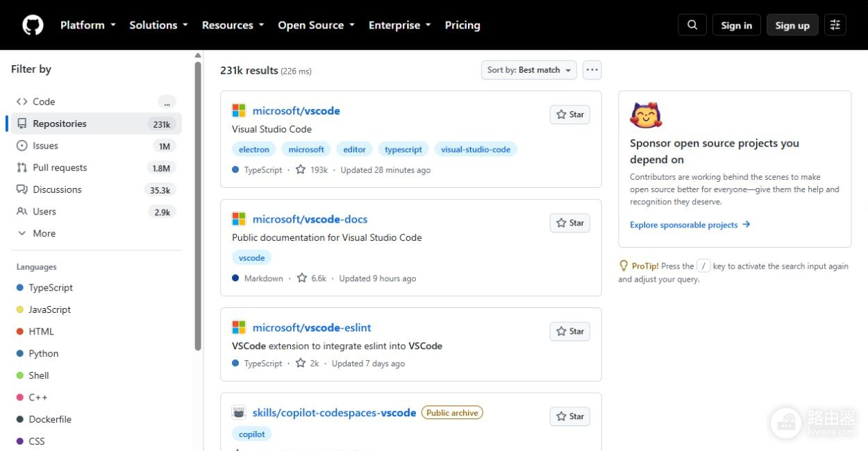Click the editor topic tag
Image resolution: width=868 pixels, height=451 pixels.
[354, 149]
